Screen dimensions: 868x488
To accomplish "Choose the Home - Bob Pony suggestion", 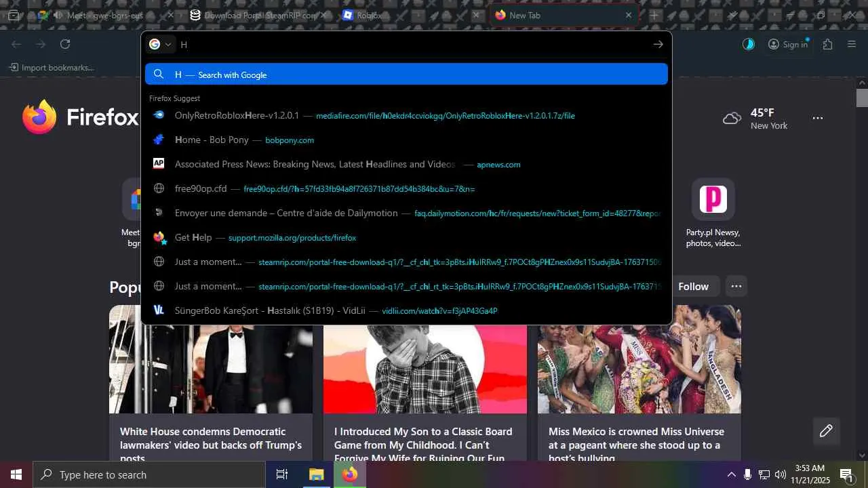I will click(406, 140).
